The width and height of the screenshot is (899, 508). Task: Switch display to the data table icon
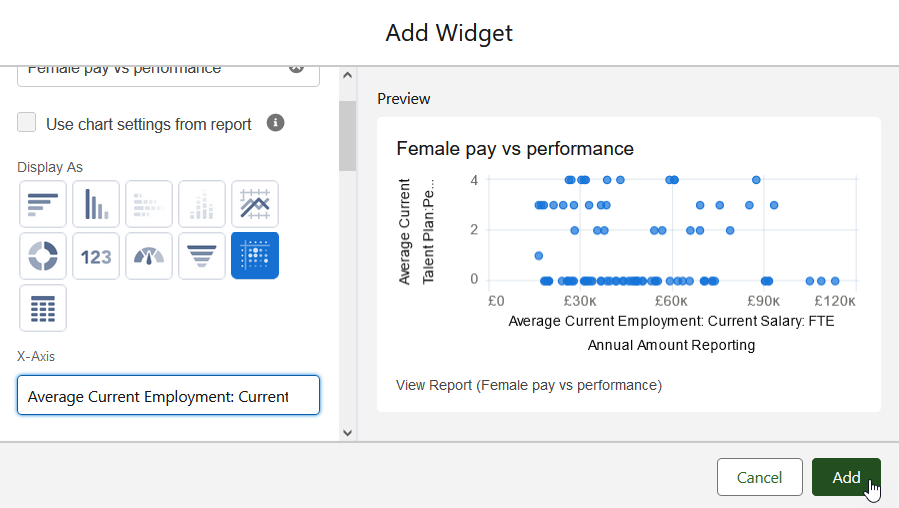coord(43,308)
